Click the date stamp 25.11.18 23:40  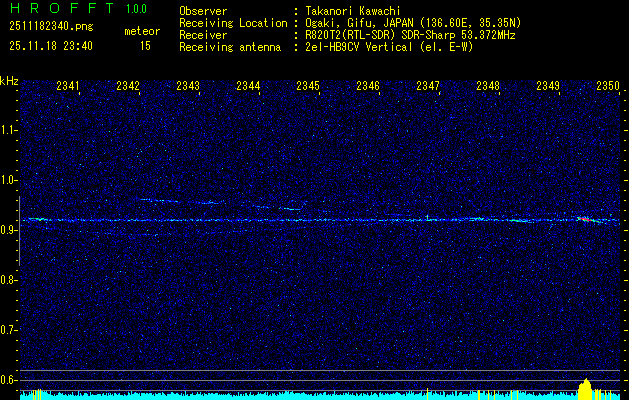pyautogui.click(x=50, y=46)
